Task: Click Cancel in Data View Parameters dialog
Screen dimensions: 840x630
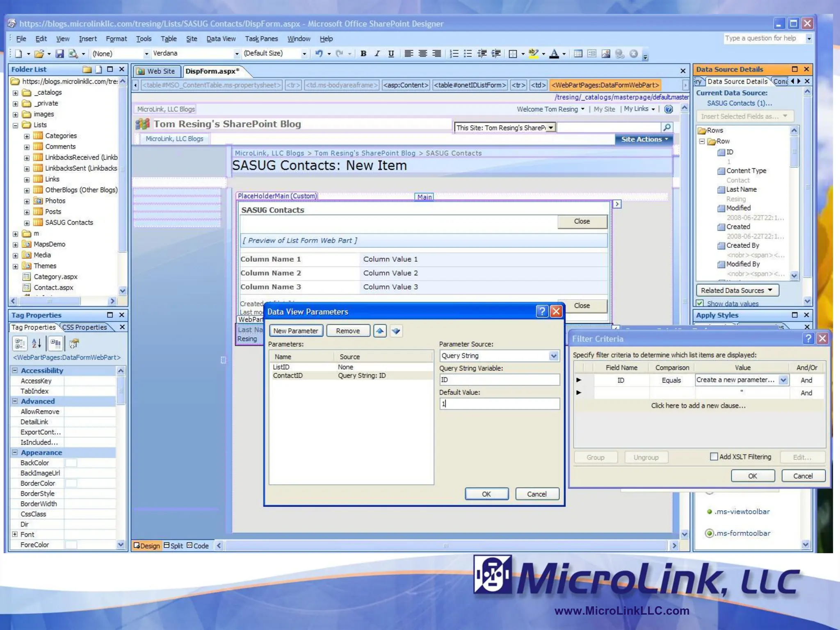Action: (537, 494)
